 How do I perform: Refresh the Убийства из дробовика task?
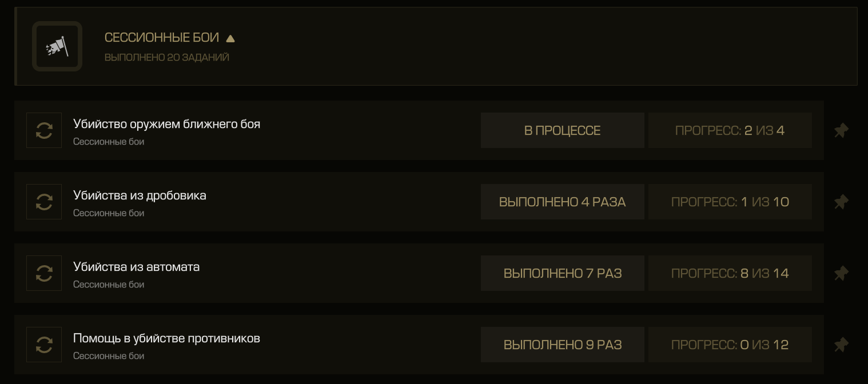click(44, 202)
